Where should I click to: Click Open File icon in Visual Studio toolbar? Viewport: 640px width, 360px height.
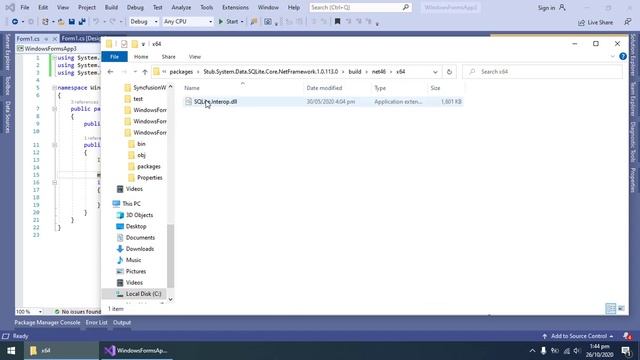click(x=61, y=22)
